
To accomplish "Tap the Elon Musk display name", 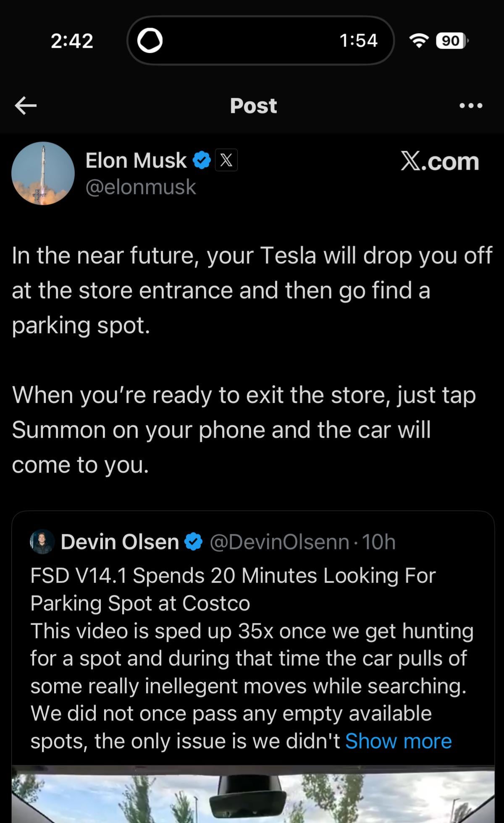I will tap(136, 160).
